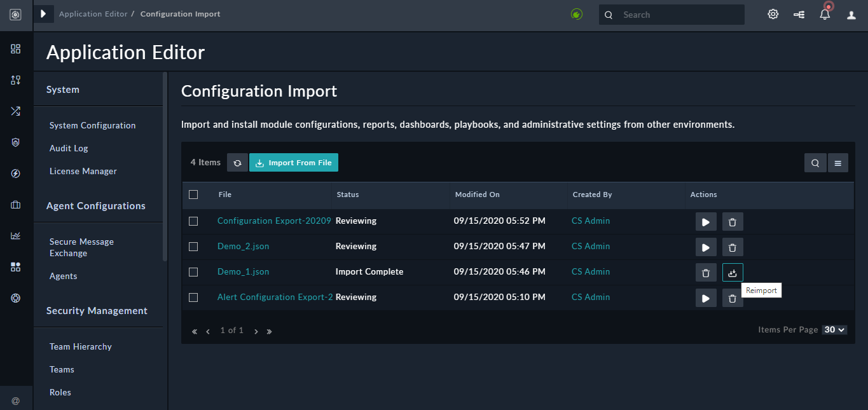Click the user profile icon at top right

[851, 14]
